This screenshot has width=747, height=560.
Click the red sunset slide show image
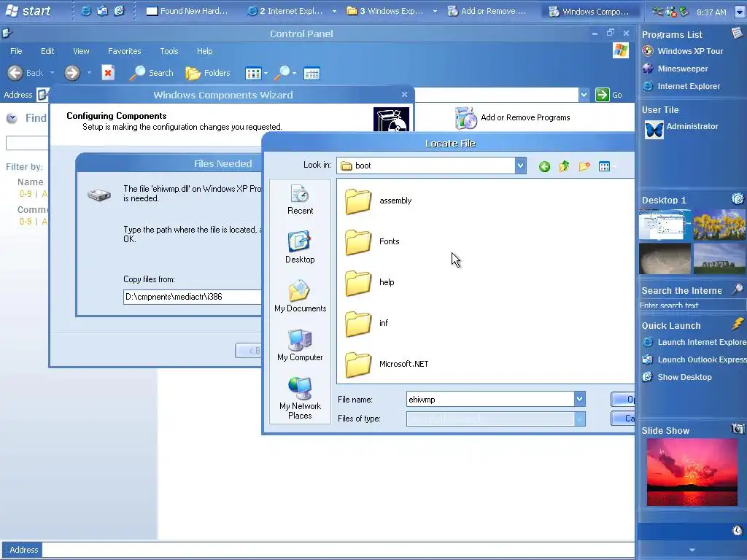click(x=692, y=472)
